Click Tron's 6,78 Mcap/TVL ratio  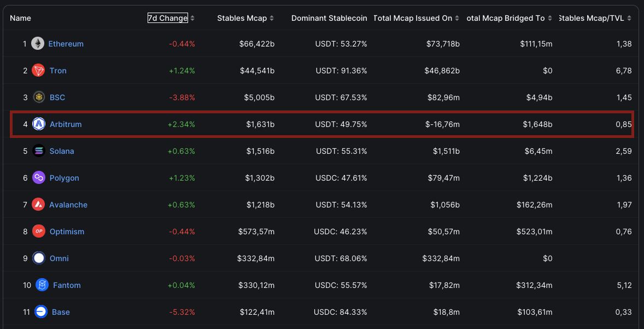pyautogui.click(x=624, y=71)
